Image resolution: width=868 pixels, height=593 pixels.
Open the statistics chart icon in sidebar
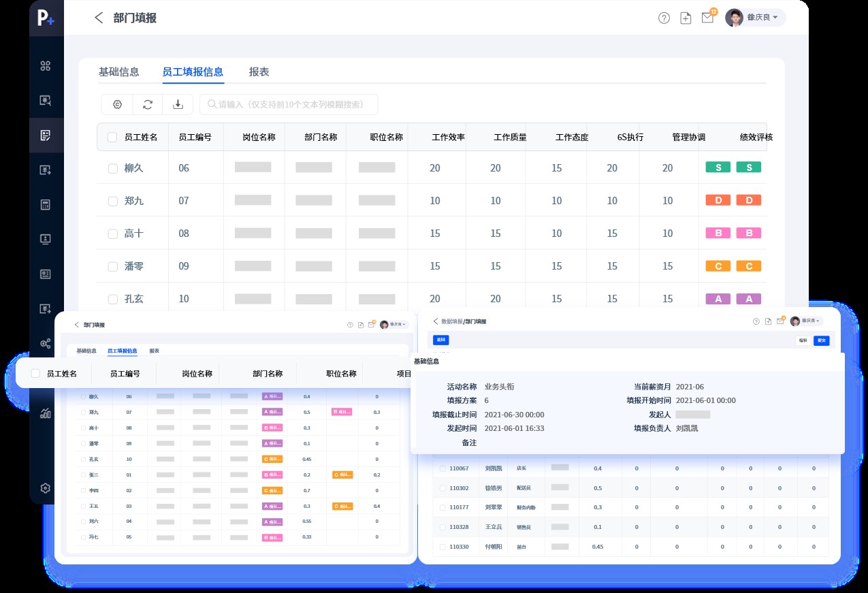tap(46, 413)
